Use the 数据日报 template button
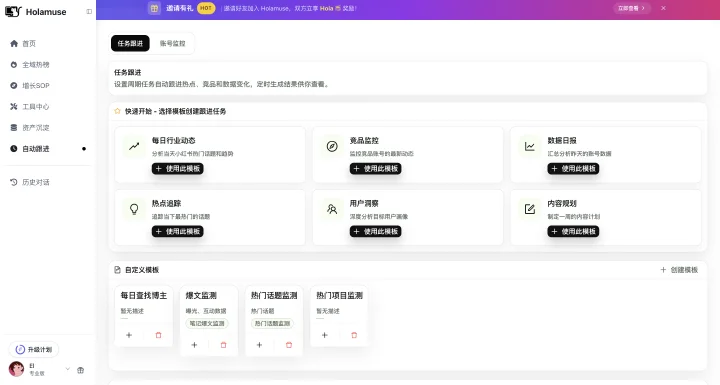 573,169
